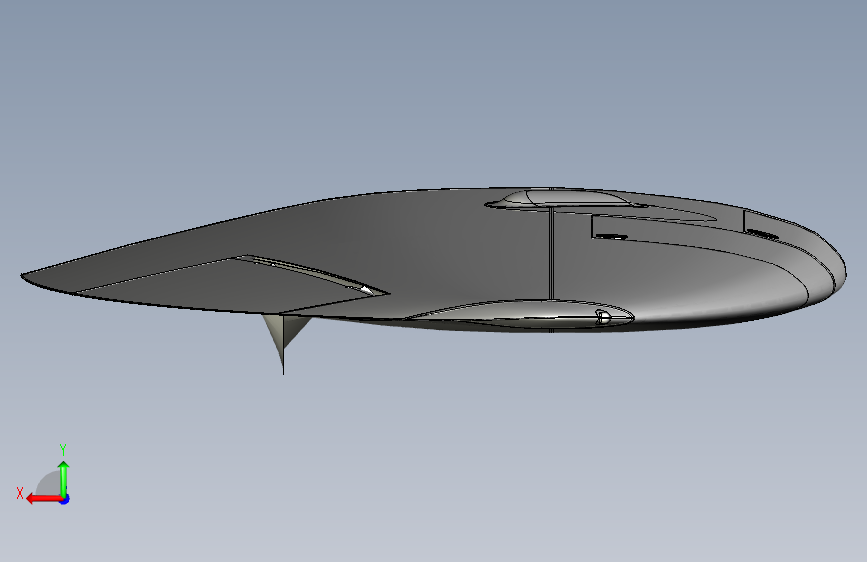Click the blue Z axis dot on triad
Viewport: 867px width, 562px height.
[x=65, y=499]
